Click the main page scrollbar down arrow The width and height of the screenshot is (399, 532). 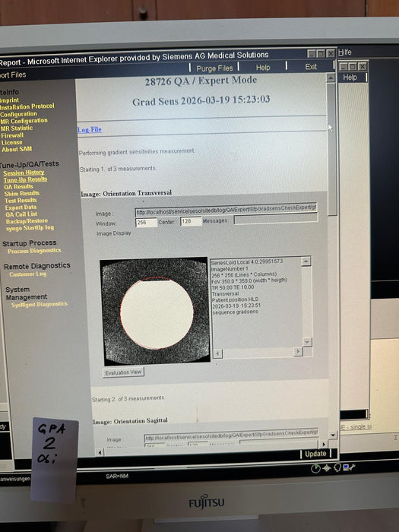tap(333, 435)
